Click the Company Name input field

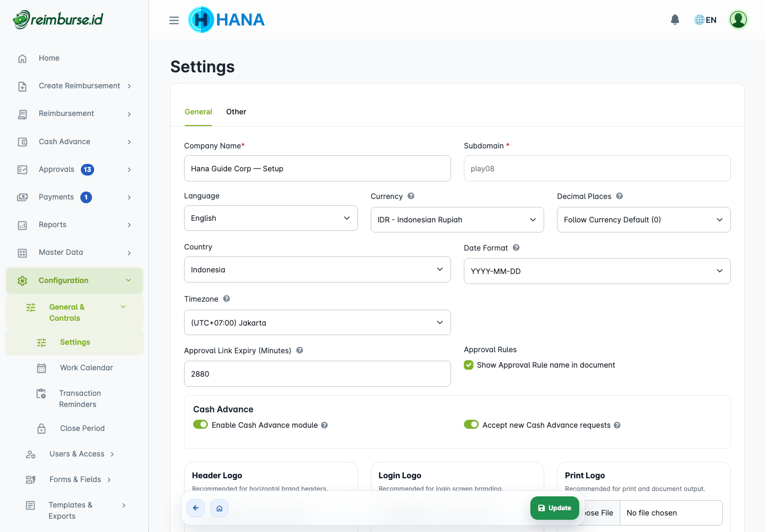(x=318, y=169)
